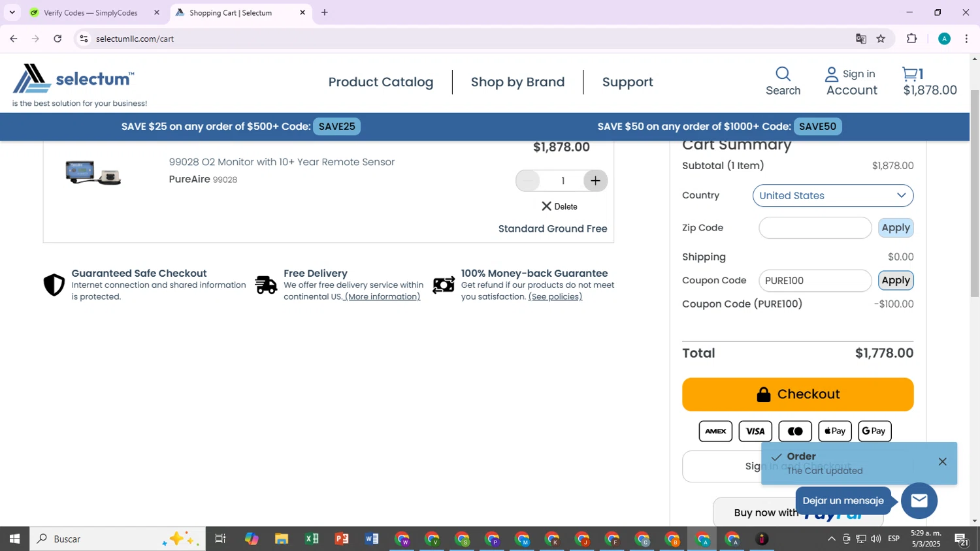Screen dimensions: 980x551
Task: Go back in browser history
Action: (13, 39)
